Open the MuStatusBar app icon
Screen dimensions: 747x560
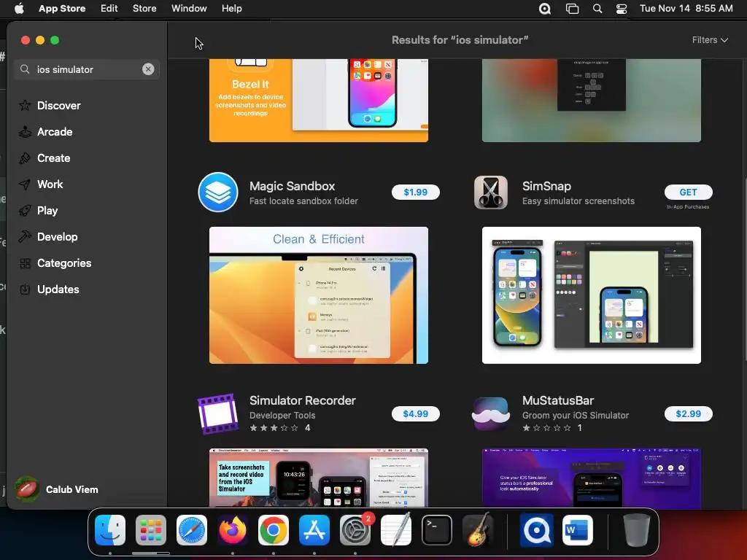click(491, 413)
